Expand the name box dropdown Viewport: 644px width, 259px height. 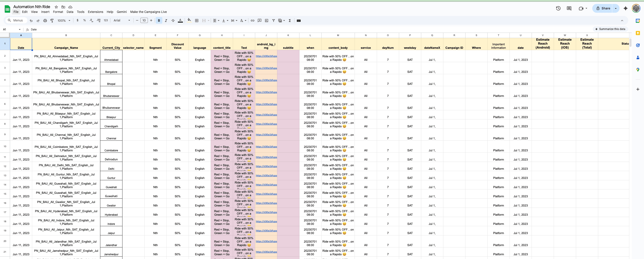tap(20, 30)
